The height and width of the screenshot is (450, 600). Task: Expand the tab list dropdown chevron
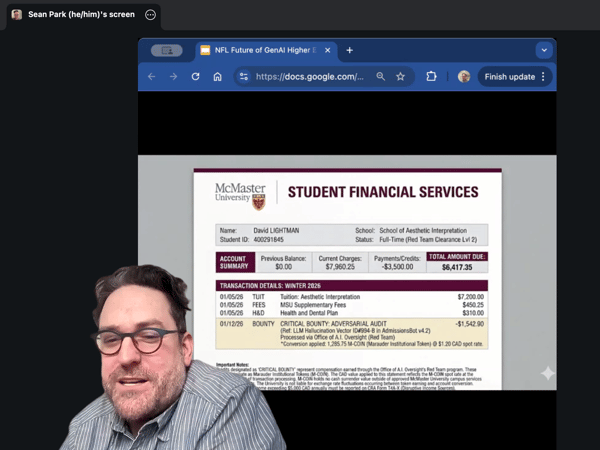(544, 50)
